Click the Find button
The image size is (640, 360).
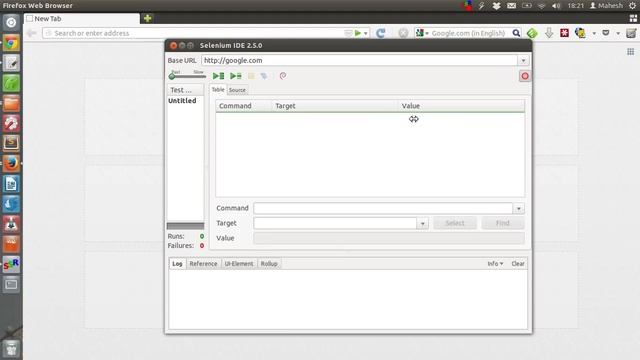[502, 223]
